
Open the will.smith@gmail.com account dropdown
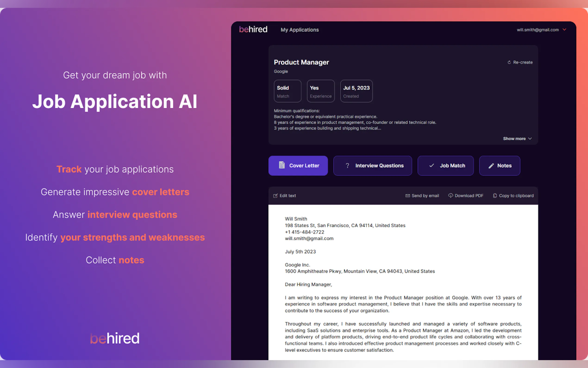[x=541, y=30]
